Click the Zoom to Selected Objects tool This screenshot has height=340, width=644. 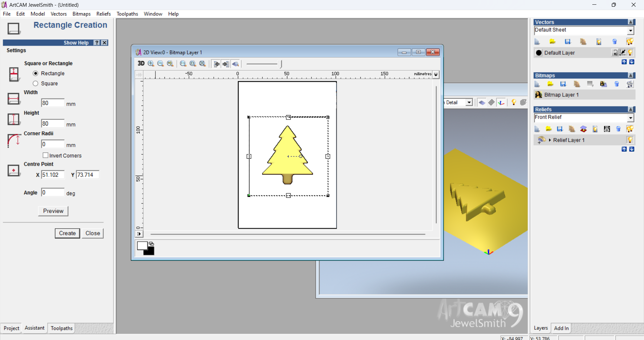pyautogui.click(x=193, y=63)
